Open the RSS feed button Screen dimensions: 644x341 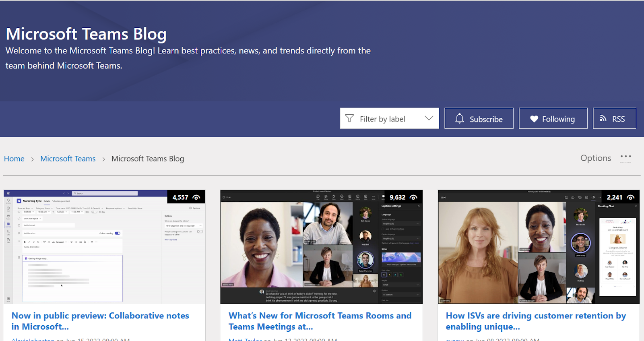tap(615, 118)
